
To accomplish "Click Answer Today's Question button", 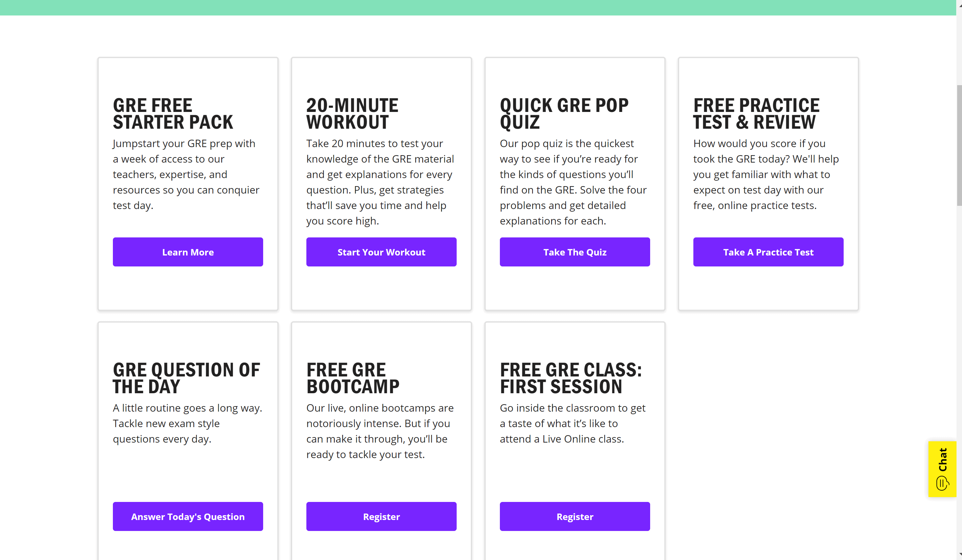I will click(188, 516).
